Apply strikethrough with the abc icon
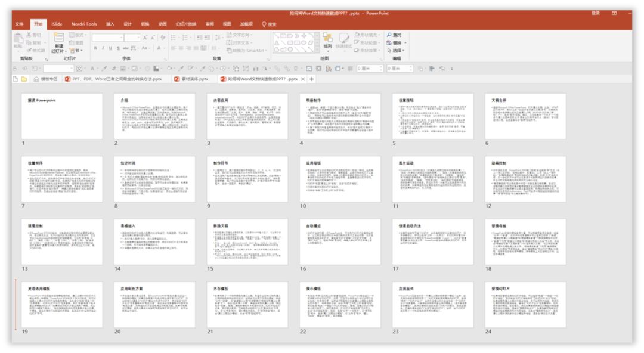644x353 pixels. [126, 48]
